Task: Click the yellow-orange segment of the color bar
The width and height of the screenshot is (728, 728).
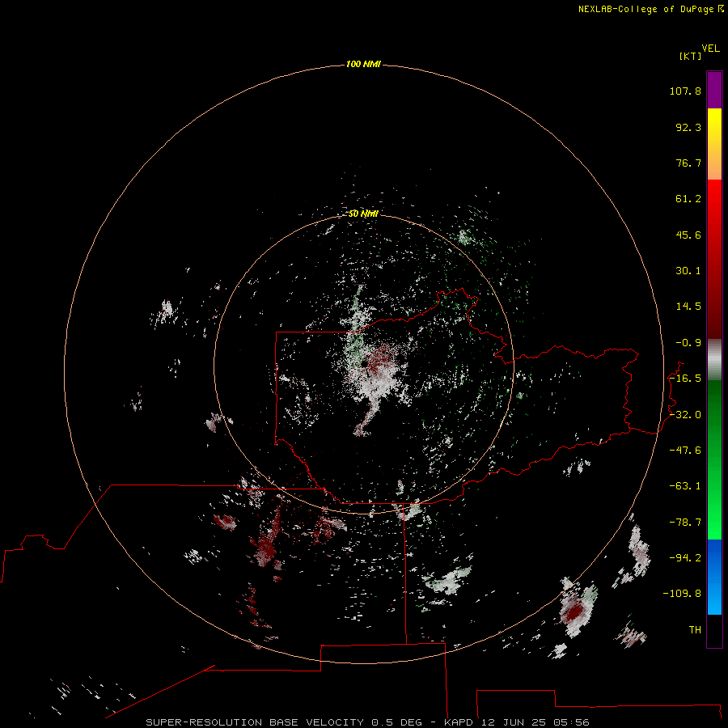Action: [x=714, y=144]
